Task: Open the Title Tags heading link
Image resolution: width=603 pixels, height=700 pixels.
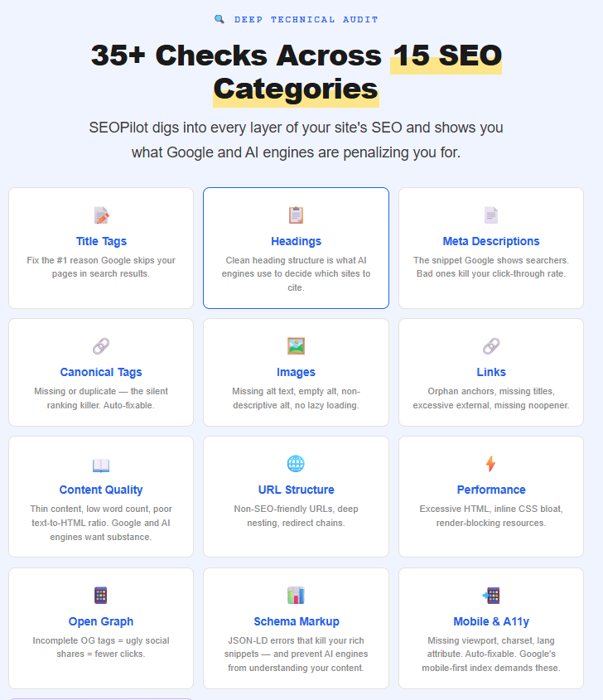Action: coord(101,241)
